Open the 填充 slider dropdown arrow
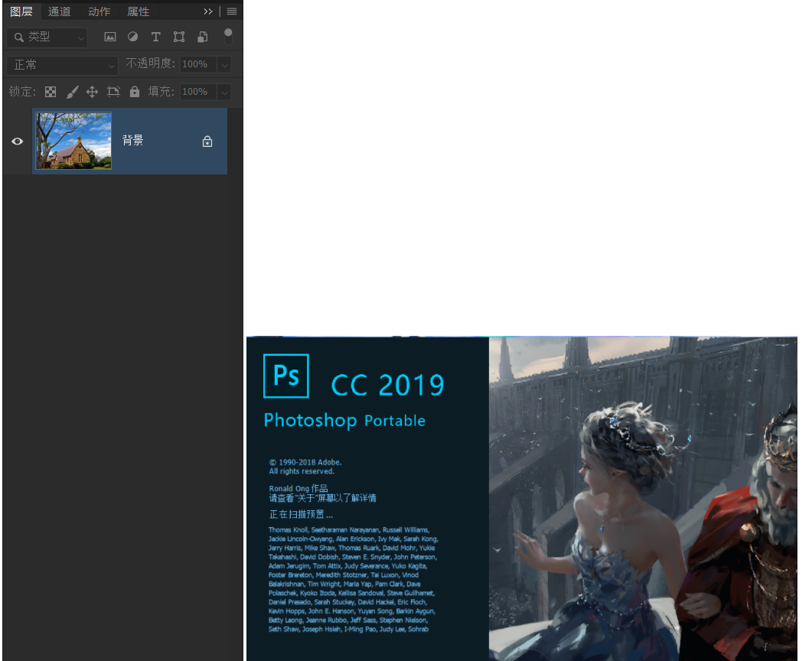Image resolution: width=812 pixels, height=661 pixels. [x=224, y=92]
